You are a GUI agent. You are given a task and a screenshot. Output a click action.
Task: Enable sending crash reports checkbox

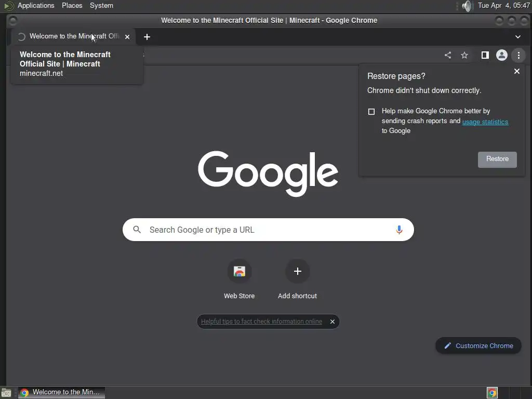click(371, 112)
